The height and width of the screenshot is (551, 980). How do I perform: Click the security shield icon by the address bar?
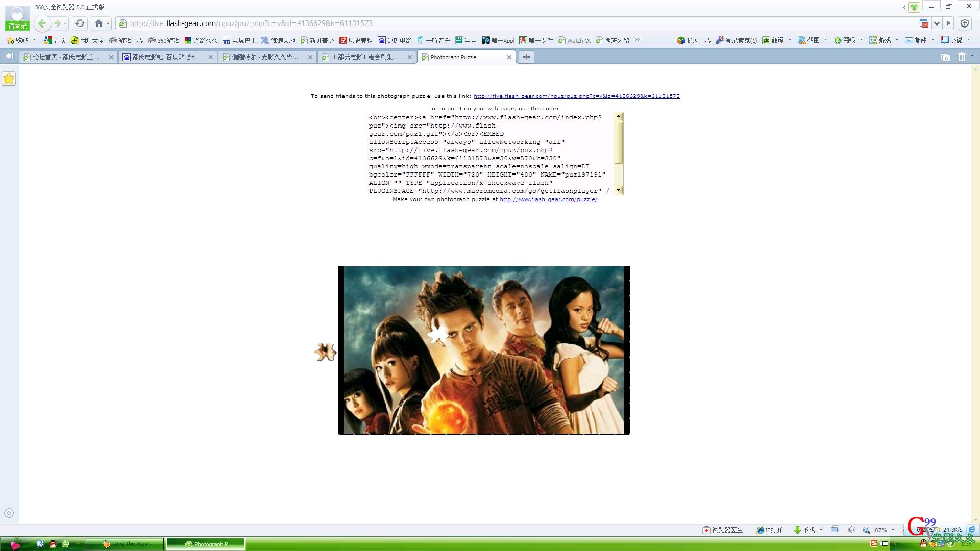click(x=964, y=23)
